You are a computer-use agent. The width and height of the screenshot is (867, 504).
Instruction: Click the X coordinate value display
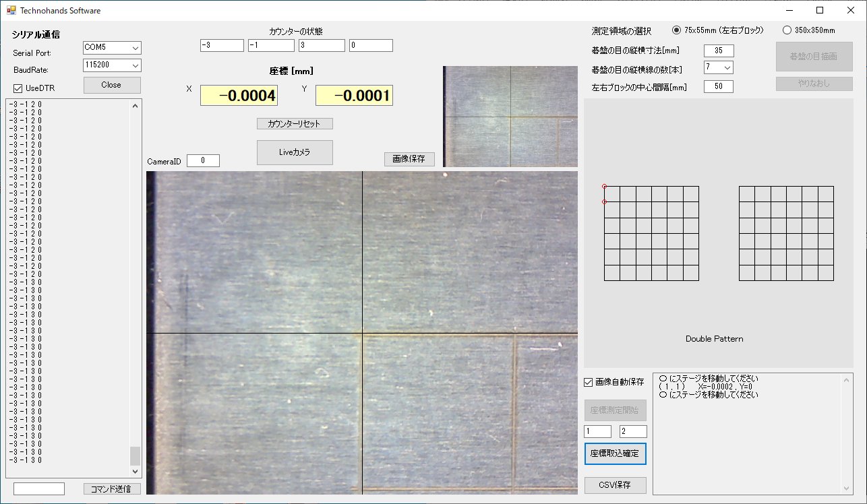pos(239,96)
